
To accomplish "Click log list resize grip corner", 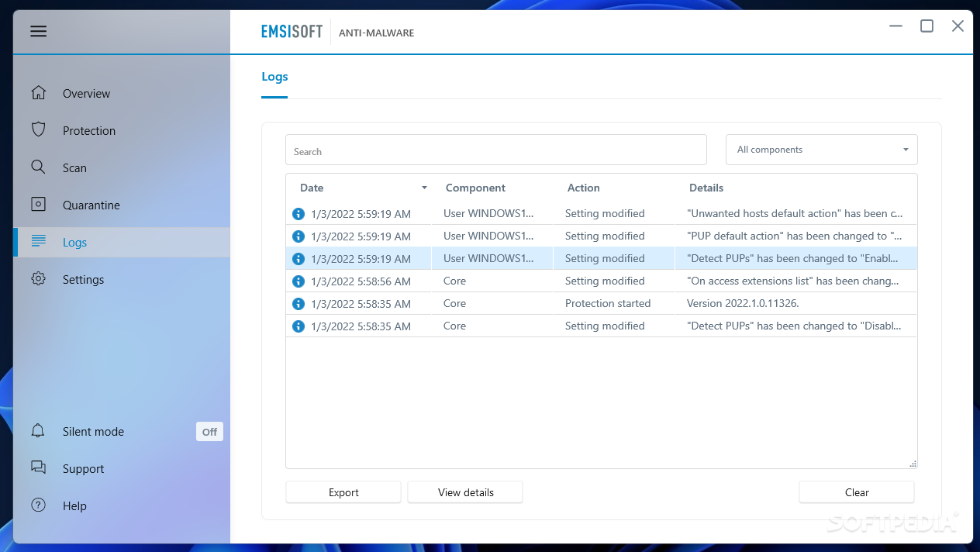I will click(913, 464).
